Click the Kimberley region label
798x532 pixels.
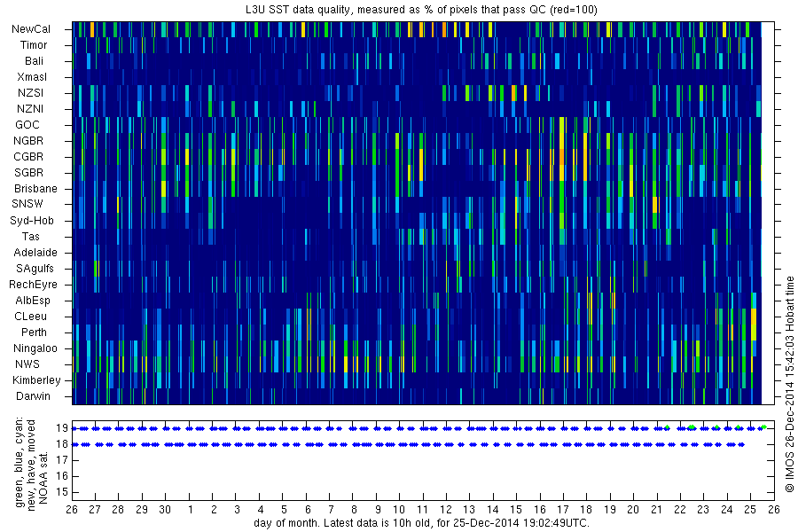click(36, 380)
